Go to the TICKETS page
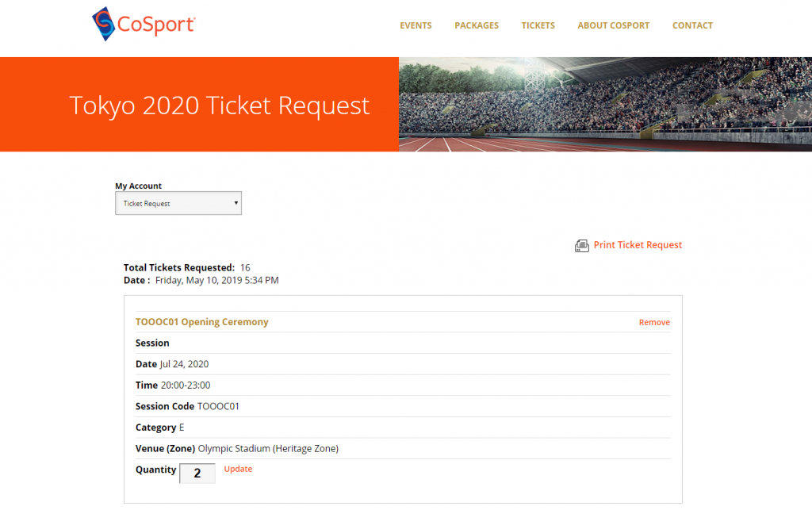The height and width of the screenshot is (510, 812). [538, 25]
